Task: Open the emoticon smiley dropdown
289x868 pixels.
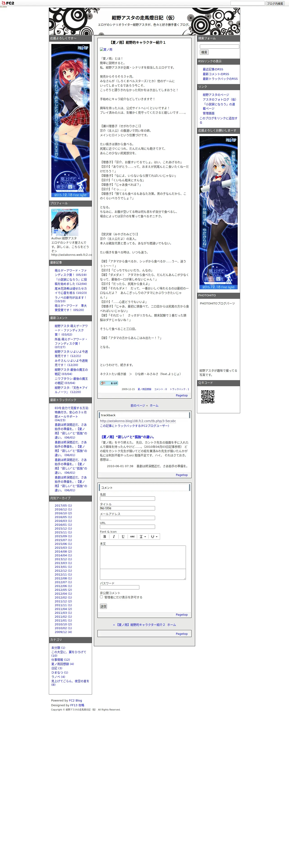Action: (154, 537)
